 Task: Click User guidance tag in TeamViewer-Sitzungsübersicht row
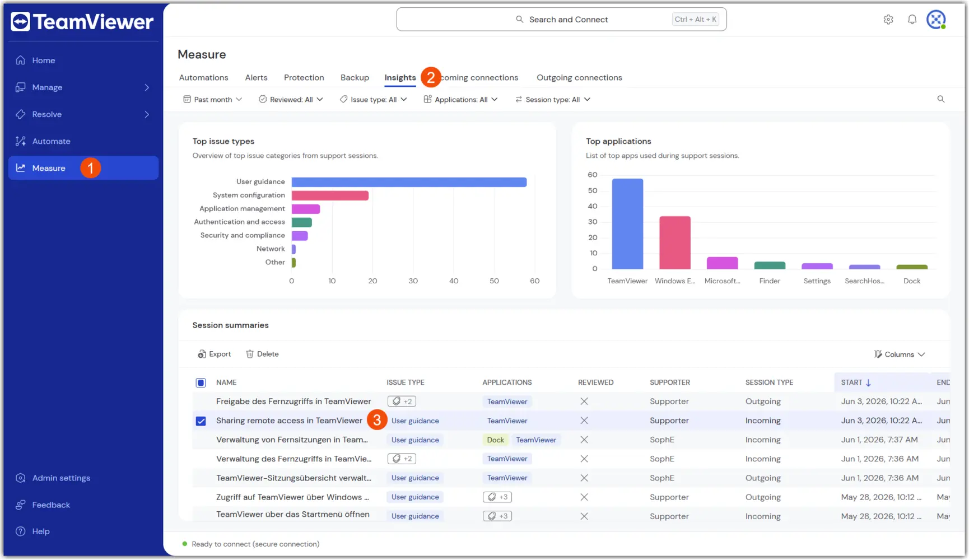(415, 478)
